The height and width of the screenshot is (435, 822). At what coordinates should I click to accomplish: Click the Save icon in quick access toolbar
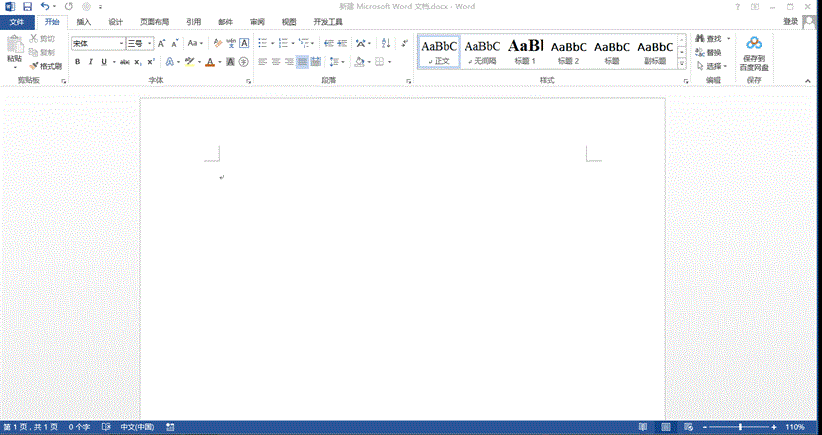point(27,7)
